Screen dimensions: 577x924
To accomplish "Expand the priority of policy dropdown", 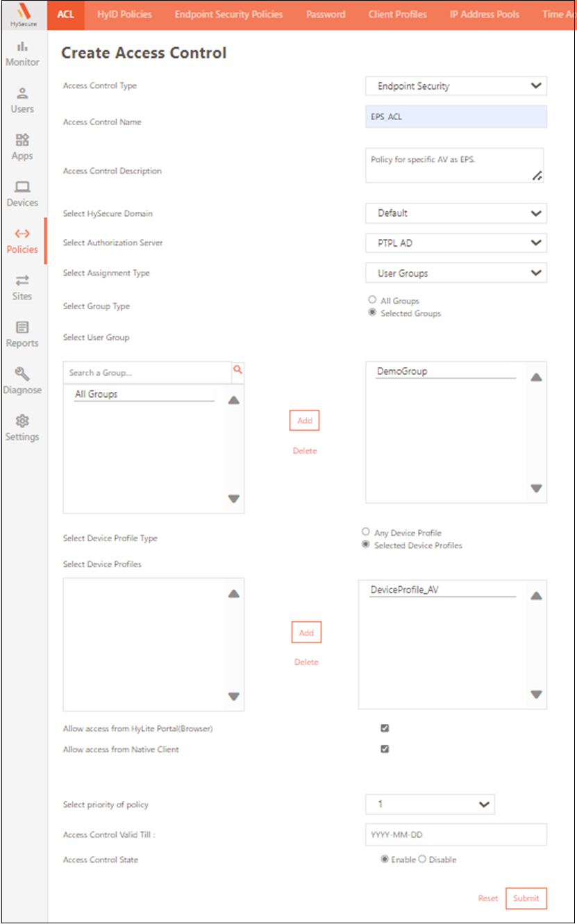I will coord(430,805).
